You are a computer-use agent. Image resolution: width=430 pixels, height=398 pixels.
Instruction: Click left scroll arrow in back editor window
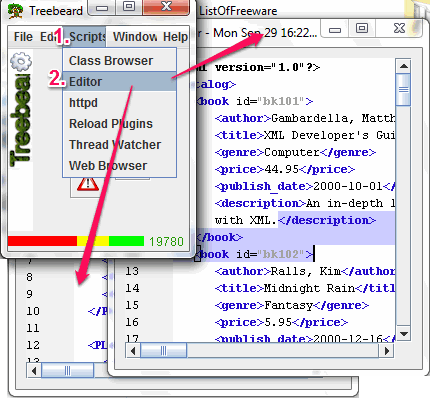point(34,370)
